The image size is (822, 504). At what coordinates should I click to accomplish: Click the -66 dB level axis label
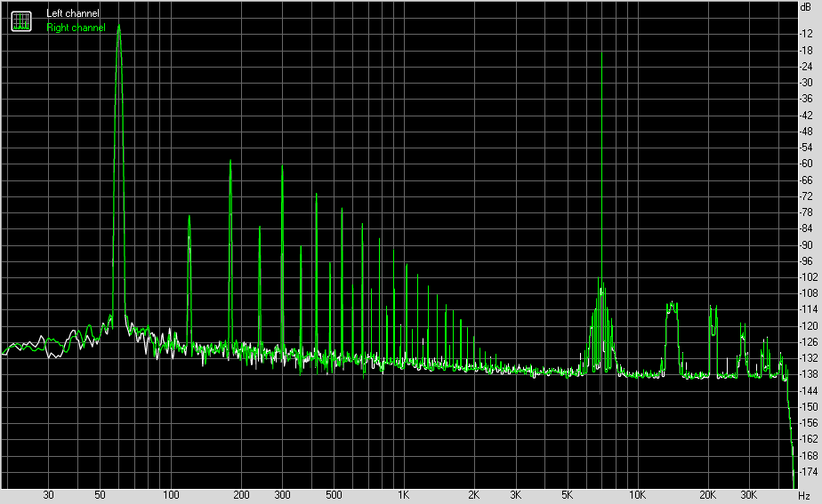(x=806, y=180)
